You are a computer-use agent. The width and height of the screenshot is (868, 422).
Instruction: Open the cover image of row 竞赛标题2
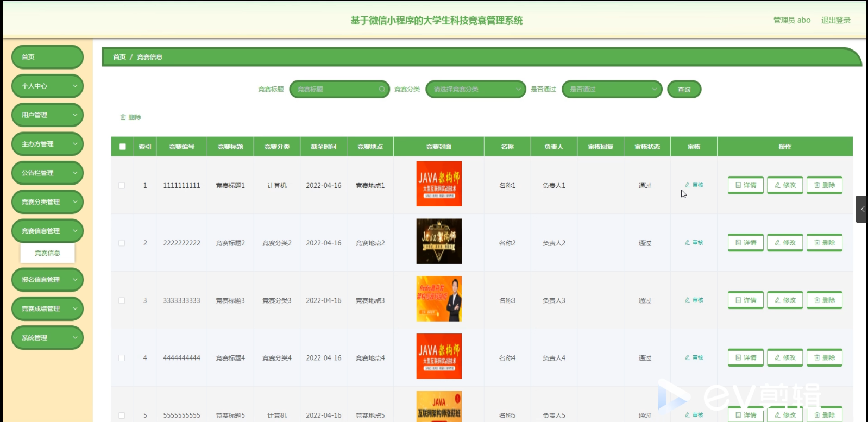[439, 241]
